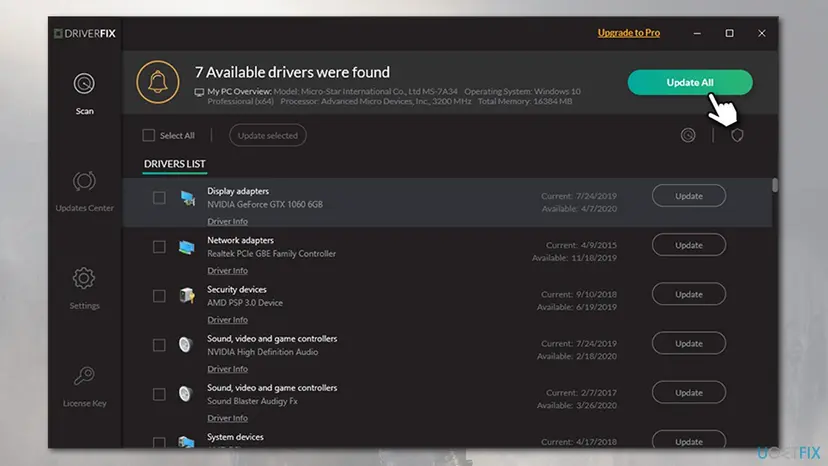Click 'System devices' row title

click(235, 437)
